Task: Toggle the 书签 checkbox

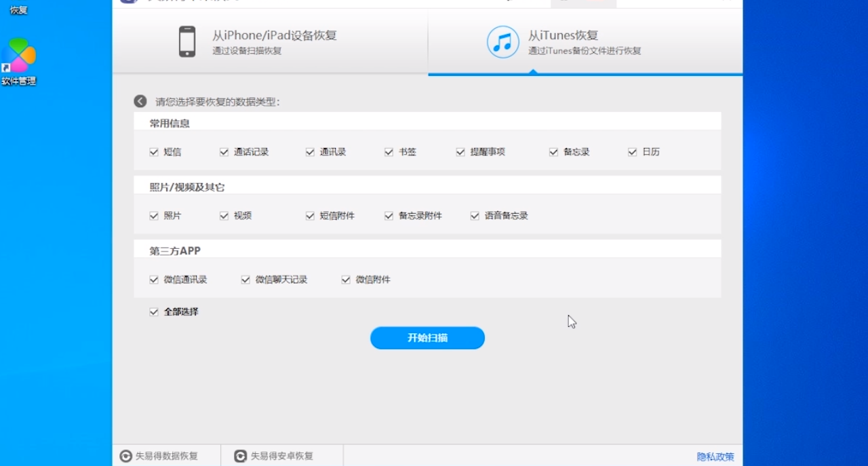Action: (389, 152)
